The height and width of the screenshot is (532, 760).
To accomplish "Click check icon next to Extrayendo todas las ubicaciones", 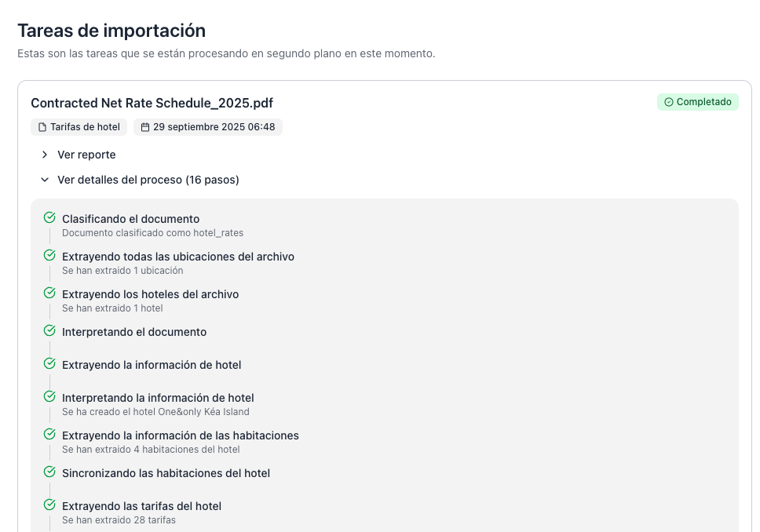I will point(49,256).
